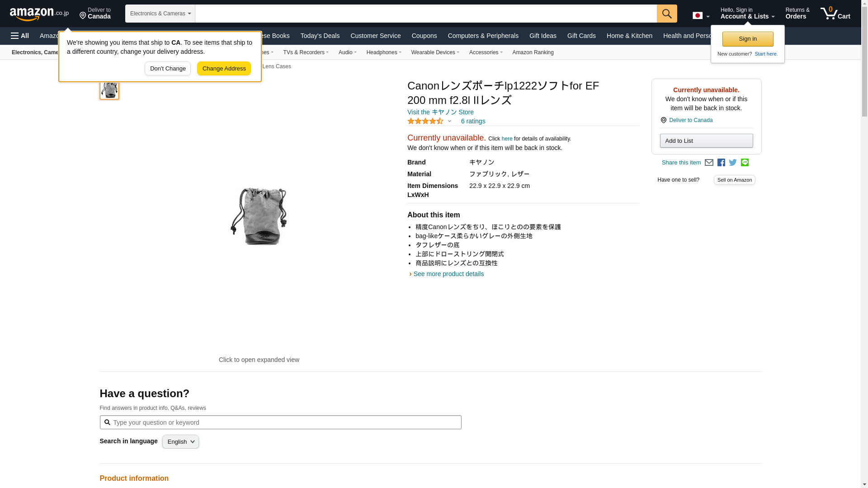Click the 6 ratings link
The width and height of the screenshot is (868, 488).
click(473, 121)
